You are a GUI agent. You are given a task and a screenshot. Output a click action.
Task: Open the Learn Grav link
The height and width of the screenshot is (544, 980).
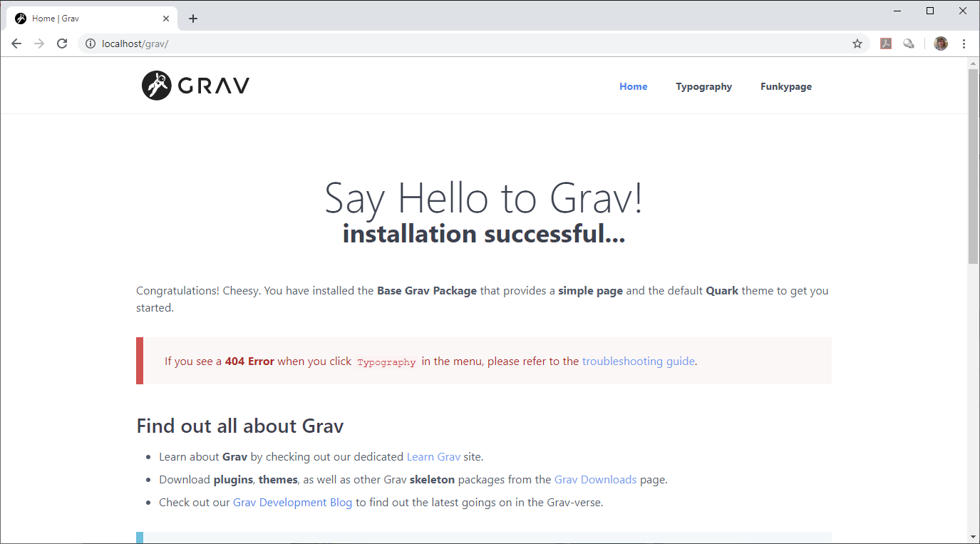click(x=433, y=456)
